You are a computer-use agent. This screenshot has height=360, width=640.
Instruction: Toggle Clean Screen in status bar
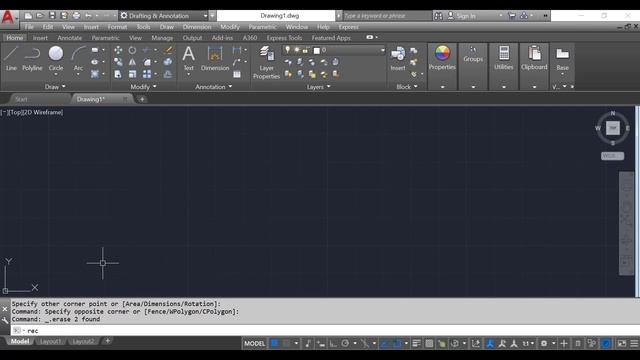pyautogui.click(x=622, y=343)
